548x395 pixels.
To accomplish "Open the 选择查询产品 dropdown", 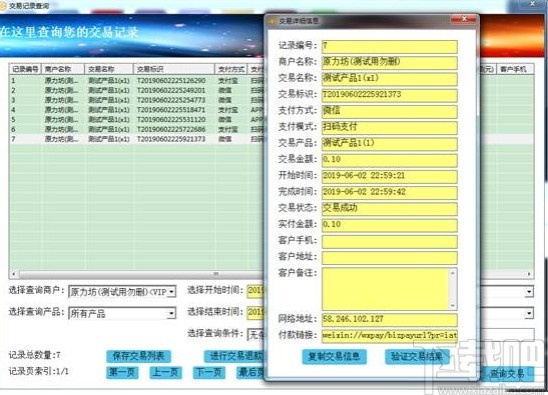I will click(171, 313).
